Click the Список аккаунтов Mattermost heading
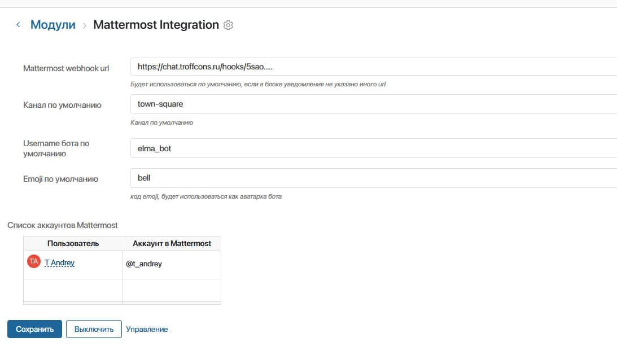The width and height of the screenshot is (617, 364). click(x=63, y=225)
